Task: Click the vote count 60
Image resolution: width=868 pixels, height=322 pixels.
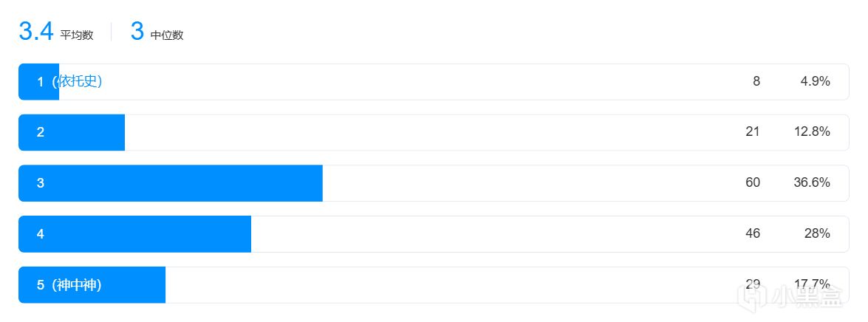Action: click(x=753, y=183)
